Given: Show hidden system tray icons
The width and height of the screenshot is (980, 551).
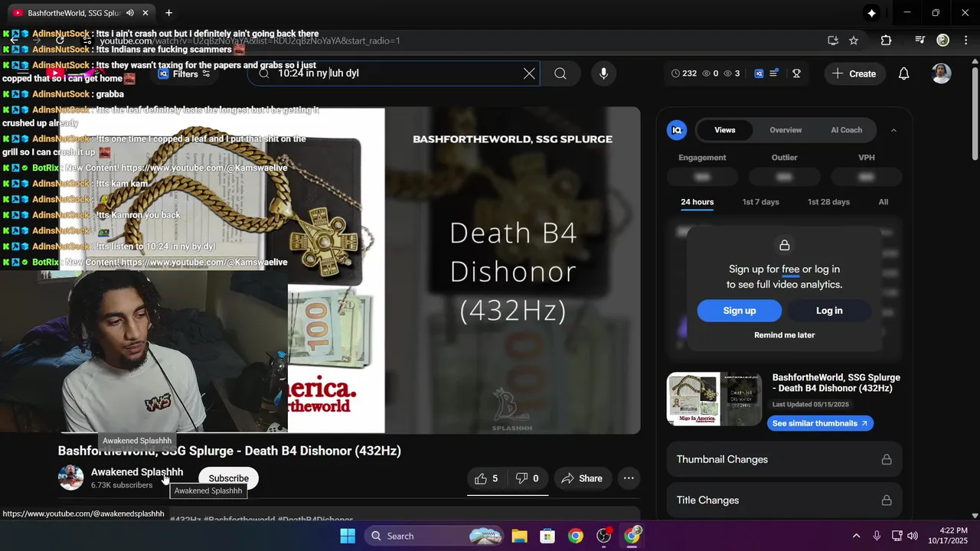Looking at the screenshot, I should (856, 536).
